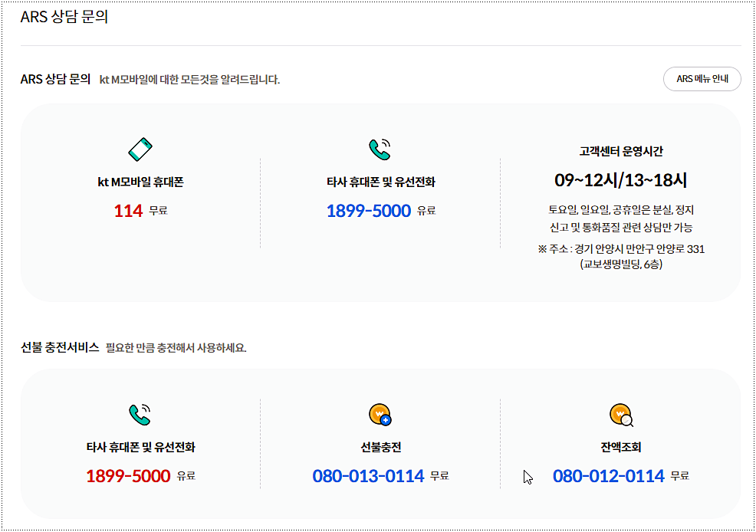This screenshot has height=532, width=756.
Task: Click the 09~12시/13~18시 hours text
Action: tap(621, 181)
